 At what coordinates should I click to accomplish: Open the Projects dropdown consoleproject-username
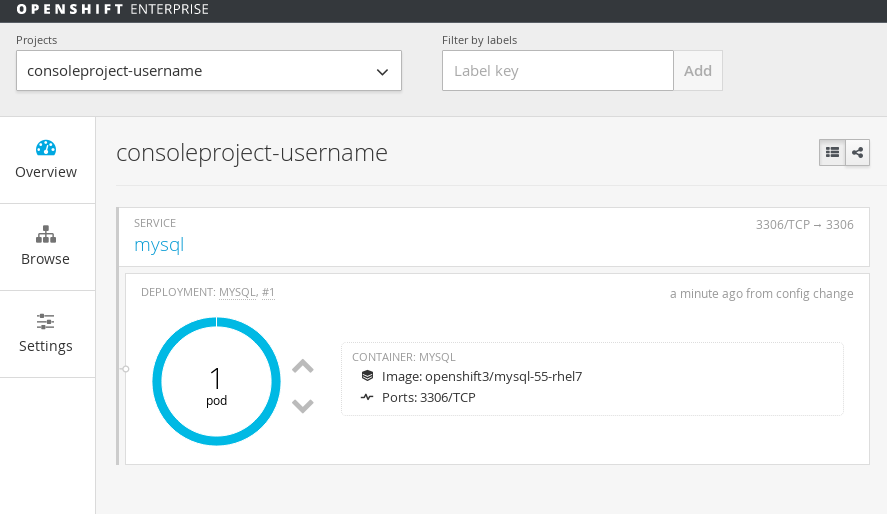click(209, 71)
